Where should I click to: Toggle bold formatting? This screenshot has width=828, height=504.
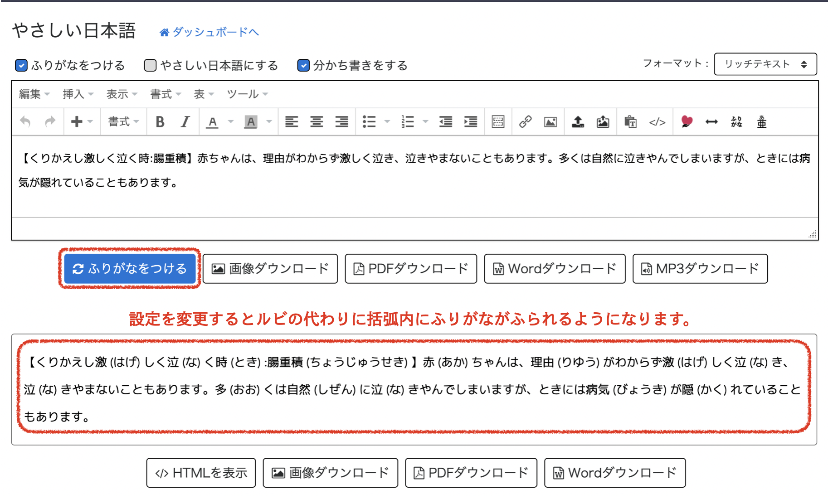(x=159, y=121)
